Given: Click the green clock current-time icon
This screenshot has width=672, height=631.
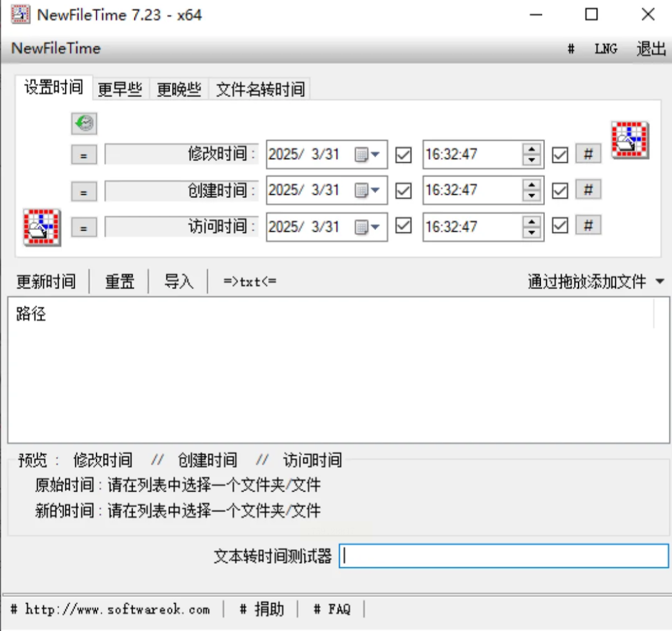Looking at the screenshot, I should pos(84,123).
